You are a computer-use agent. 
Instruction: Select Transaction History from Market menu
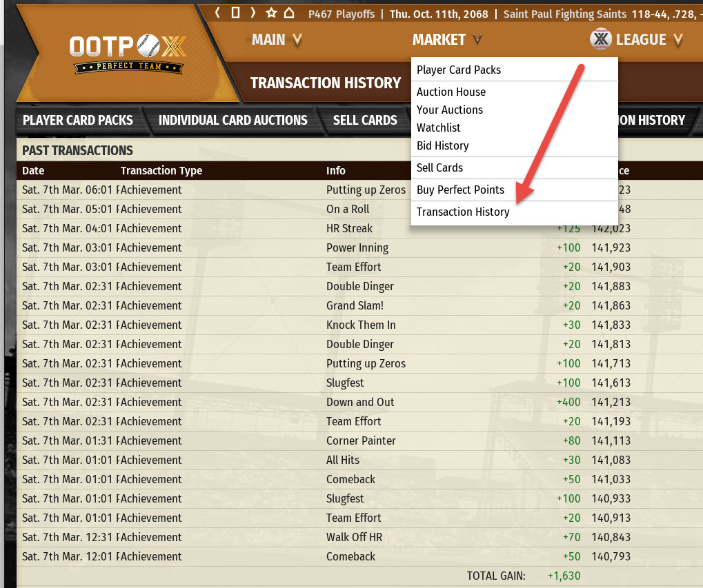(463, 212)
